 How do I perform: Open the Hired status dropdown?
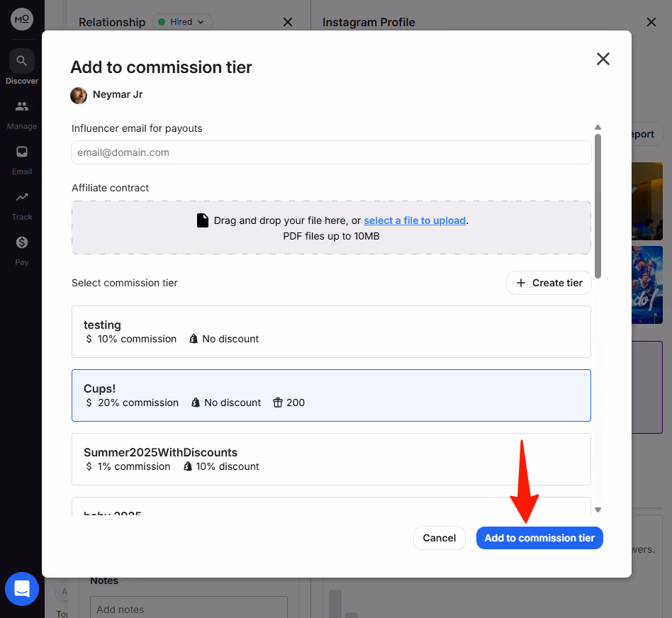(x=182, y=22)
